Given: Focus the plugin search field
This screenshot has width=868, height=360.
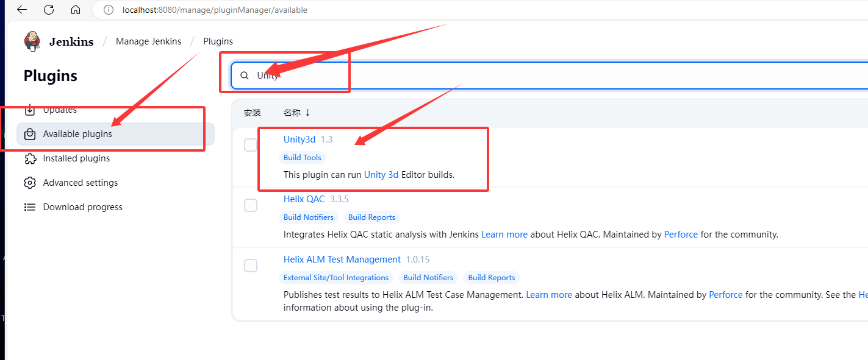Looking at the screenshot, I should click(x=549, y=76).
